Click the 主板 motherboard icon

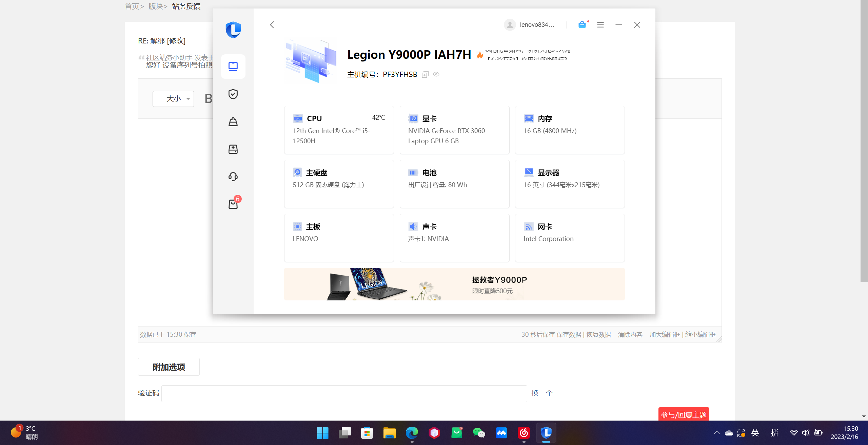297,226
